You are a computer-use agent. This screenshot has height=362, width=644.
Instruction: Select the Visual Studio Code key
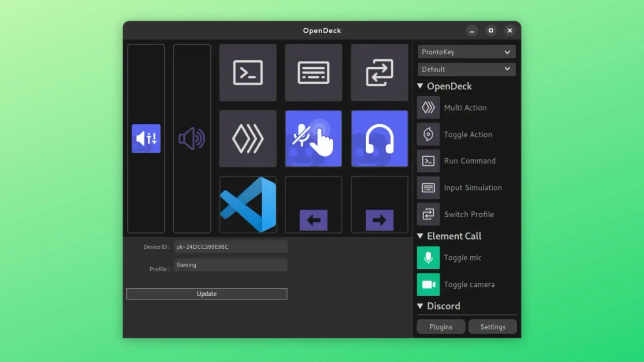coord(248,205)
